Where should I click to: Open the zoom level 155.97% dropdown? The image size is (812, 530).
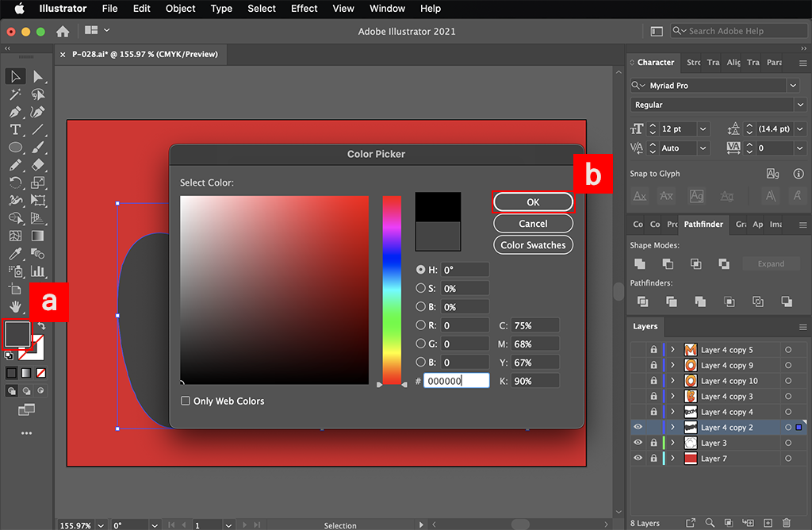pos(101,525)
